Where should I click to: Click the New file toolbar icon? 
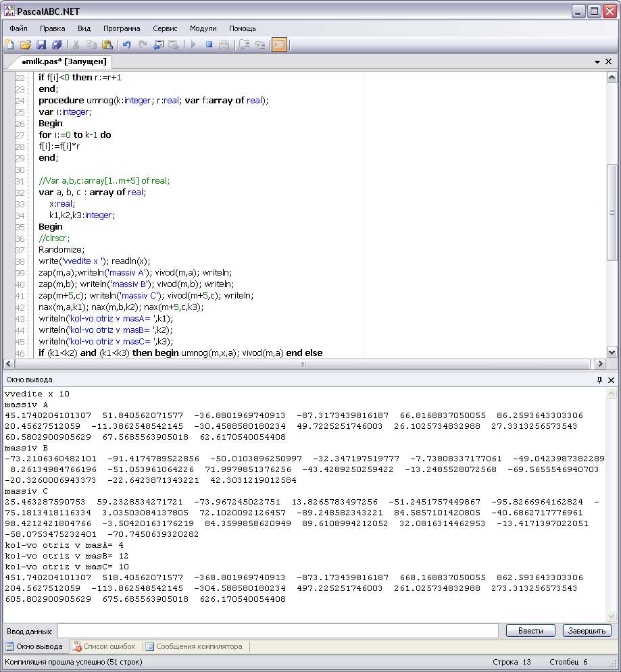tap(9, 45)
